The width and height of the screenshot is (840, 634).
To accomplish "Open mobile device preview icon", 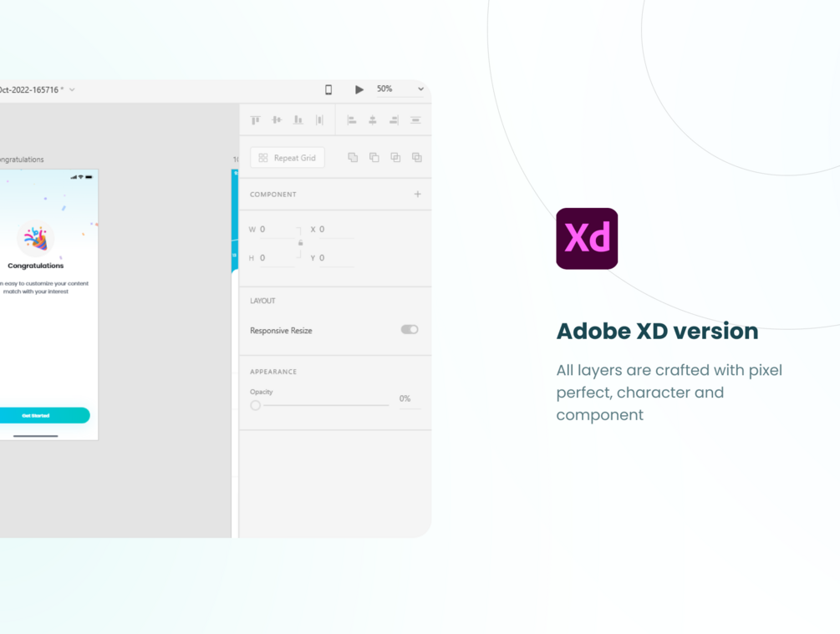I will [x=328, y=89].
